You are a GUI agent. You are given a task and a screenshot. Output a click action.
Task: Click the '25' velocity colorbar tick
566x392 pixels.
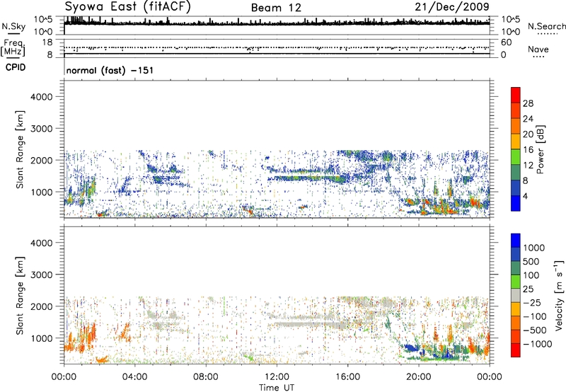(528, 289)
